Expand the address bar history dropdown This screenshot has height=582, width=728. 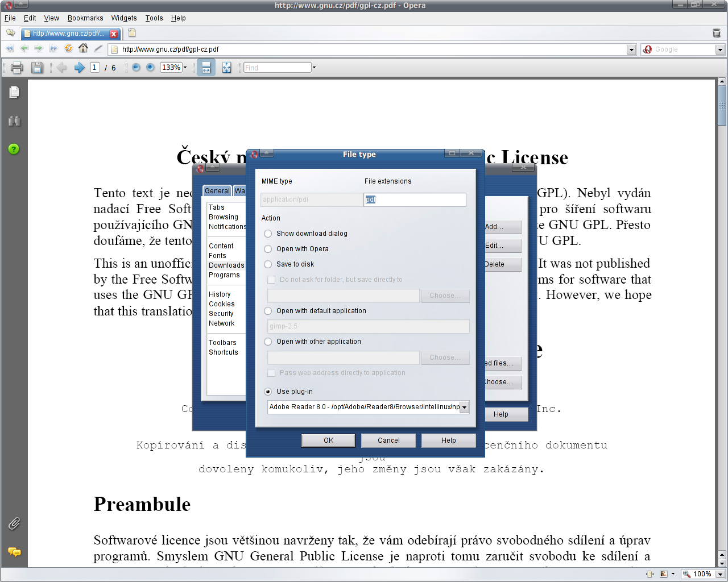pyautogui.click(x=631, y=49)
